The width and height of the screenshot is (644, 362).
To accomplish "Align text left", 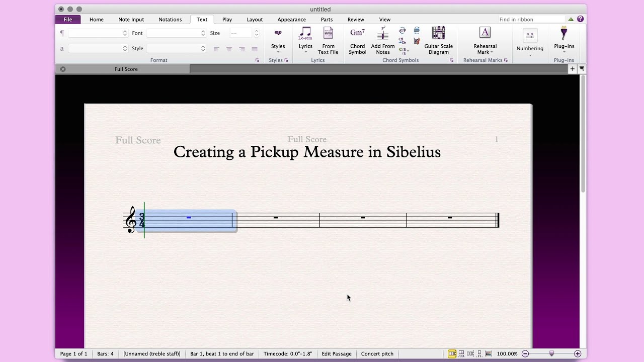I will (216, 49).
